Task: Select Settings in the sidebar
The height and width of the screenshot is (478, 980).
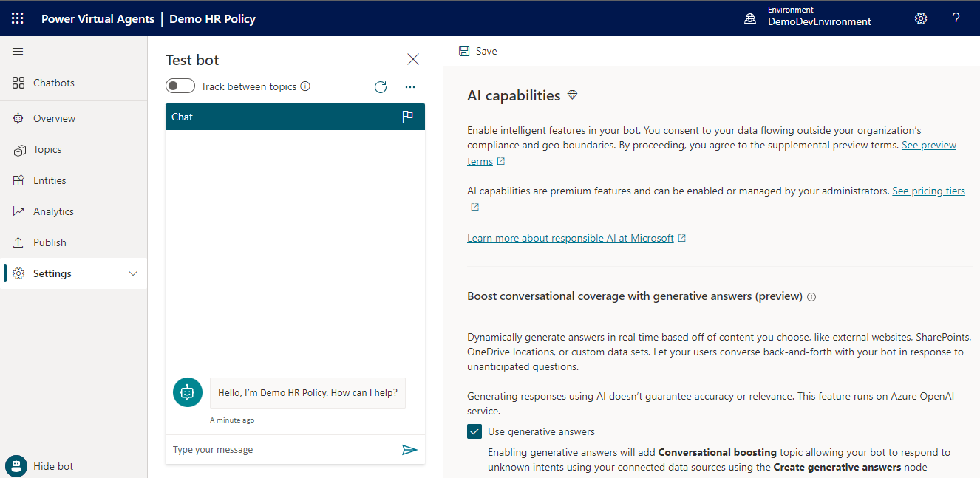Action: (x=52, y=273)
